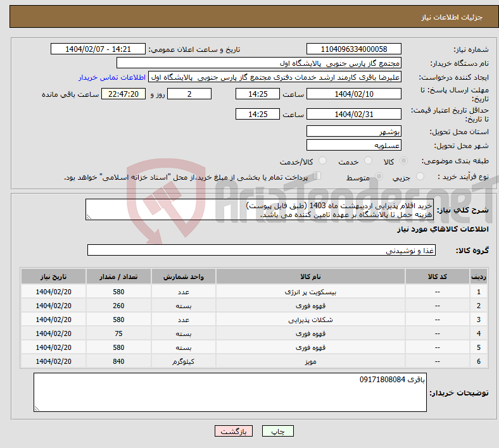Click the buyer notes text area باقری
Image resolution: width=499 pixels, height=448 pixels.
point(230,392)
